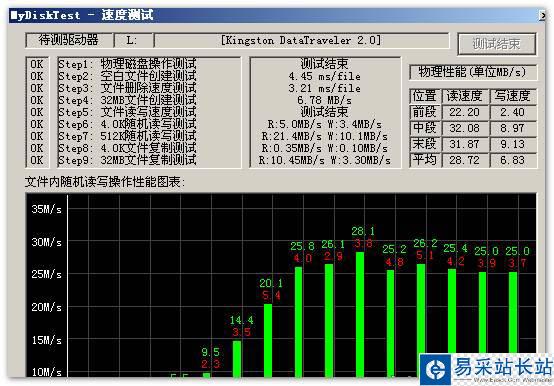Click the 中段 row label

(425, 128)
